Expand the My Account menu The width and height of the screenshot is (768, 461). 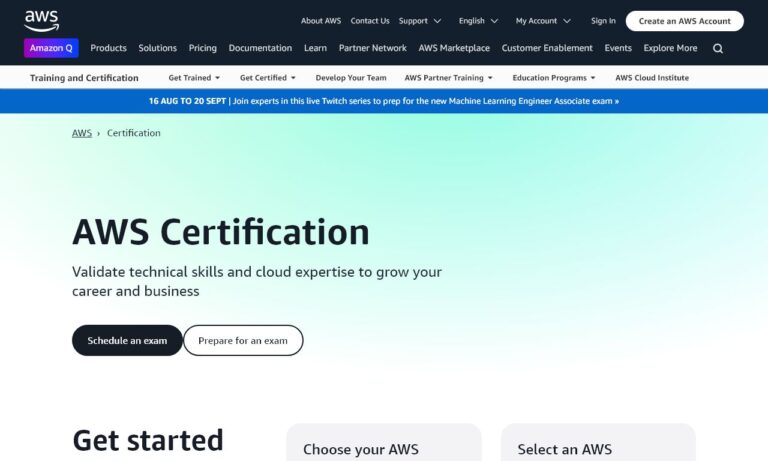pyautogui.click(x=543, y=21)
